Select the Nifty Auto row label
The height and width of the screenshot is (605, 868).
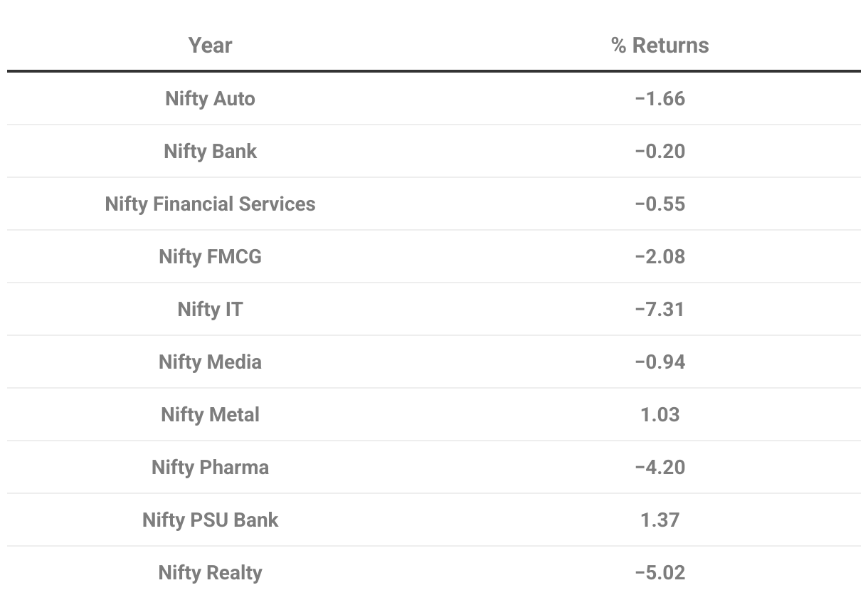[210, 98]
